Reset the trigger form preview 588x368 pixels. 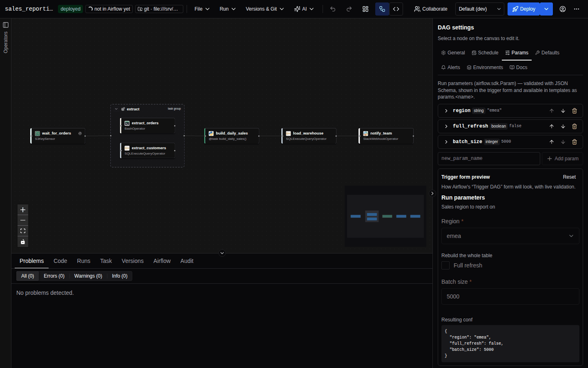point(569,177)
